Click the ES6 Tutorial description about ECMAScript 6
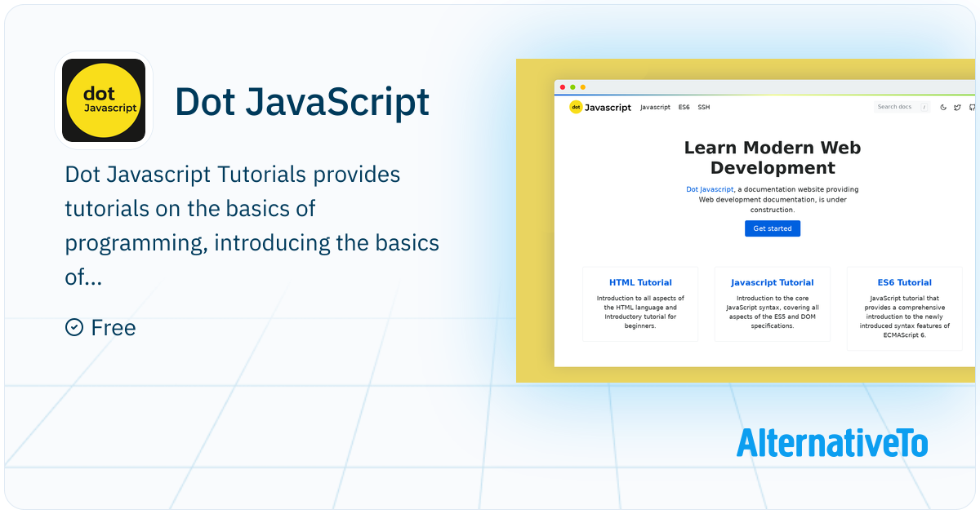The height and width of the screenshot is (514, 980). click(x=904, y=317)
